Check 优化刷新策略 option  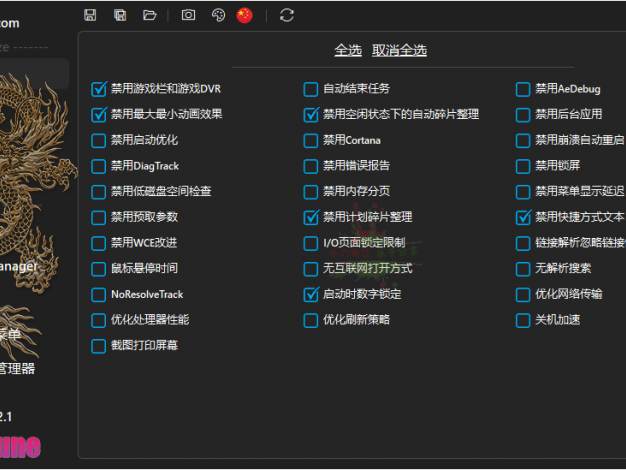point(311,320)
